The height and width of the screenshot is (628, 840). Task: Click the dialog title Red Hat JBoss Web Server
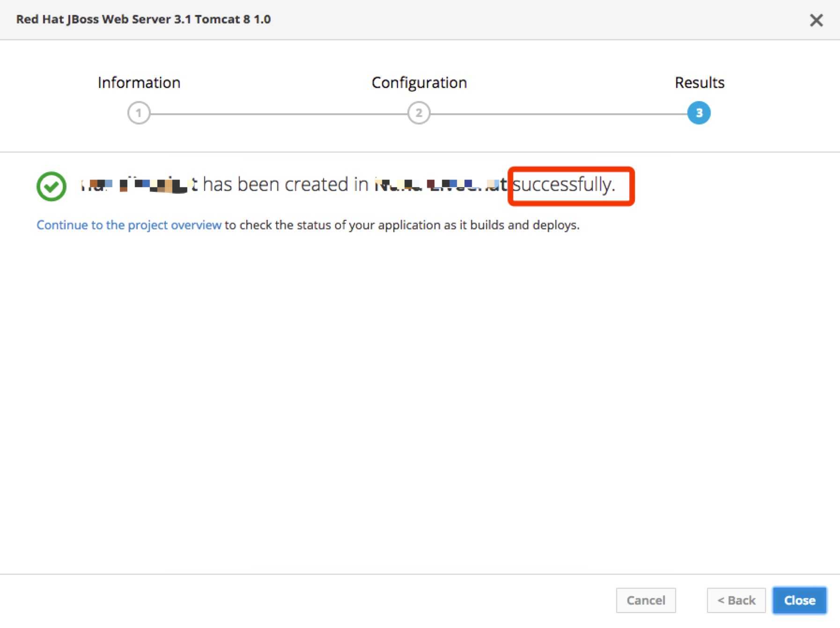(x=143, y=19)
